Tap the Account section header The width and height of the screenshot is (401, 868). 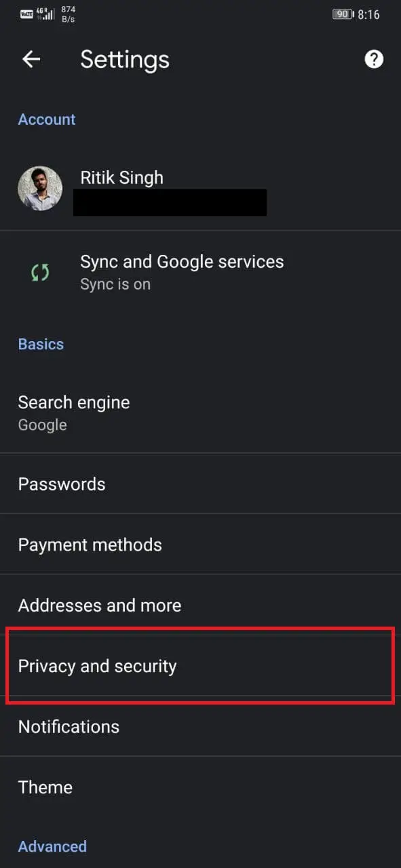(x=47, y=119)
